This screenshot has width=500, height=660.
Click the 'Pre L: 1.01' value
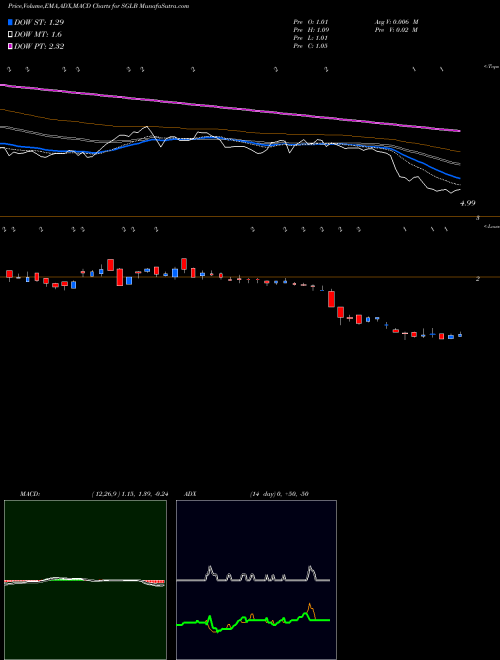point(311,38)
